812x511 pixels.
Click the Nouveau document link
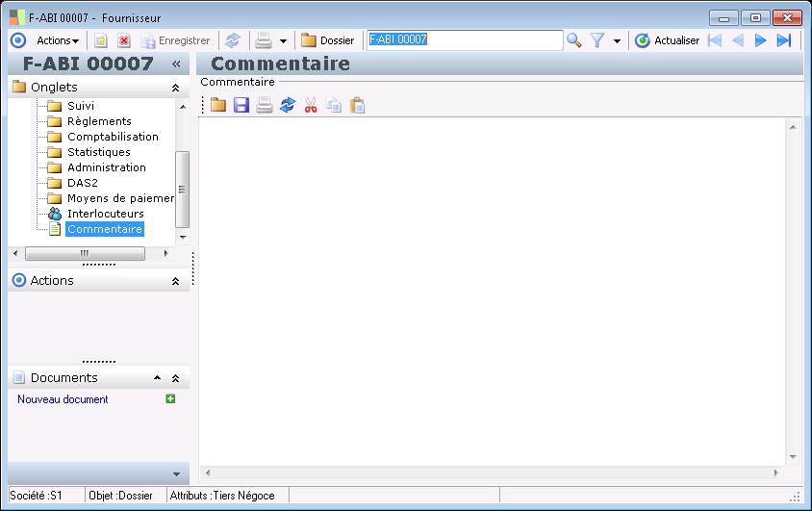click(x=63, y=399)
